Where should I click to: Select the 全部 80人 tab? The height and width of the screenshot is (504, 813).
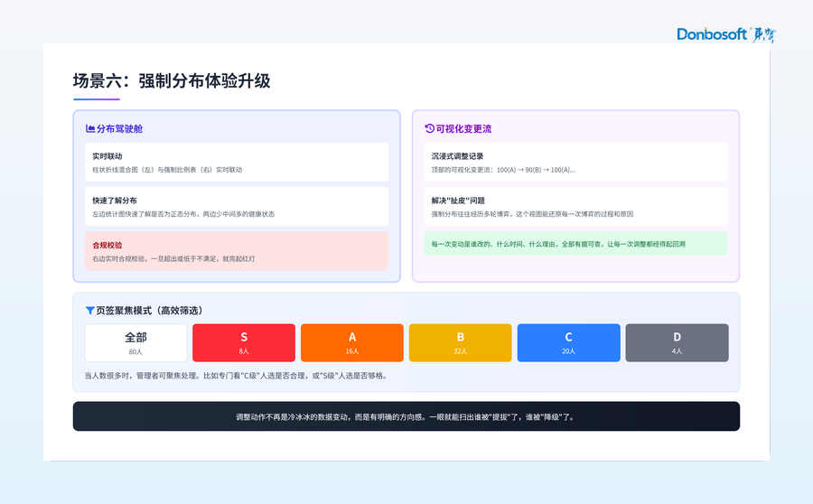click(x=135, y=342)
